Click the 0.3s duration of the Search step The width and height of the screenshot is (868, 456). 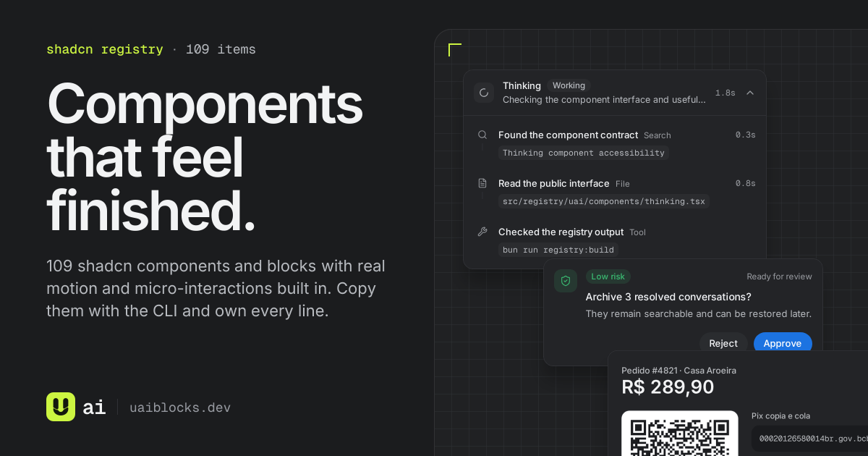coord(746,135)
